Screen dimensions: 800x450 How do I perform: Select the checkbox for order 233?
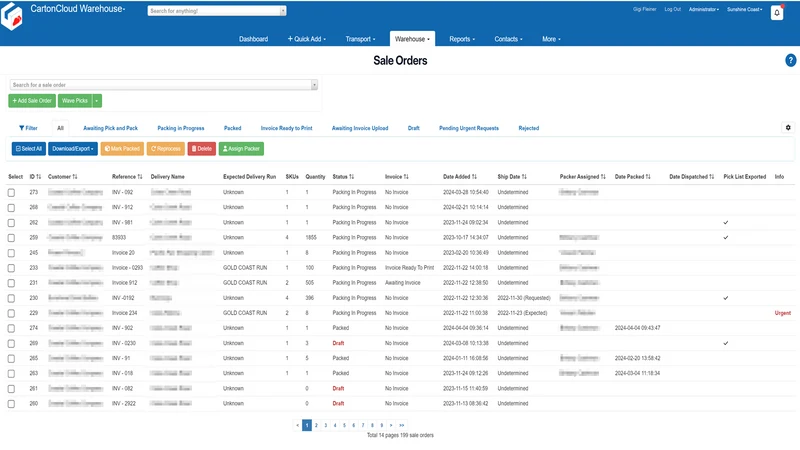tap(11, 268)
